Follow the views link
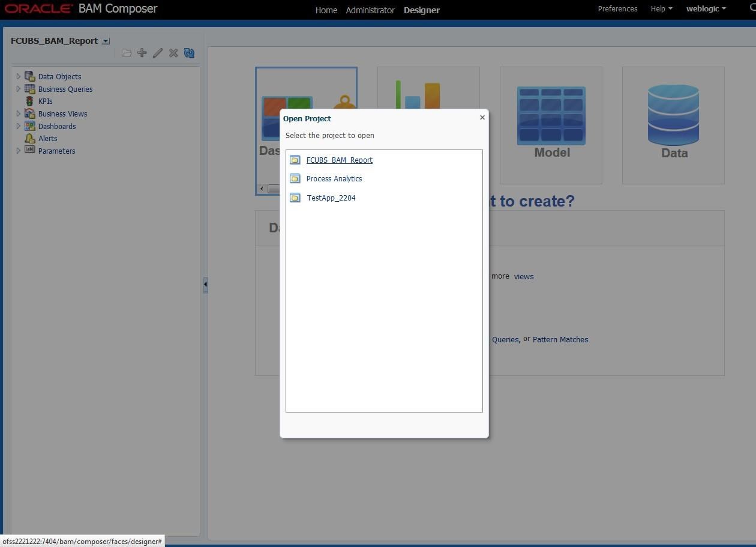This screenshot has width=756, height=547. 524,277
